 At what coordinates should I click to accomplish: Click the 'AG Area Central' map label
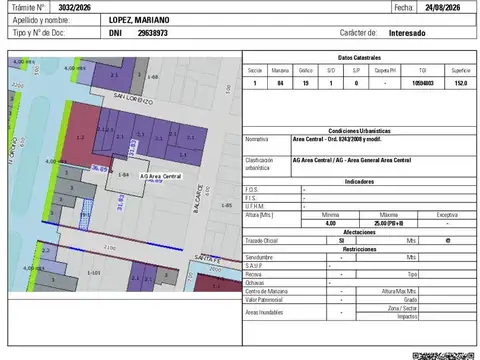tap(161, 176)
